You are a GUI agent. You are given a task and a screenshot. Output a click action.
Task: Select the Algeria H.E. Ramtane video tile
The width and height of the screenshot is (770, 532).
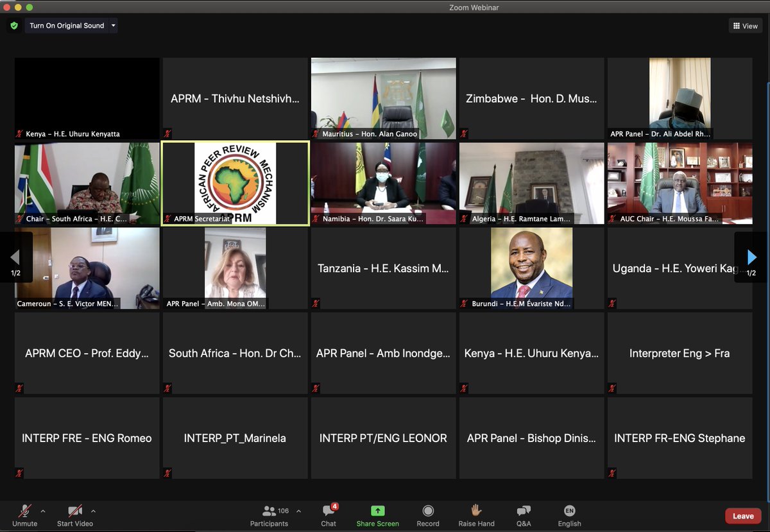coord(531,184)
